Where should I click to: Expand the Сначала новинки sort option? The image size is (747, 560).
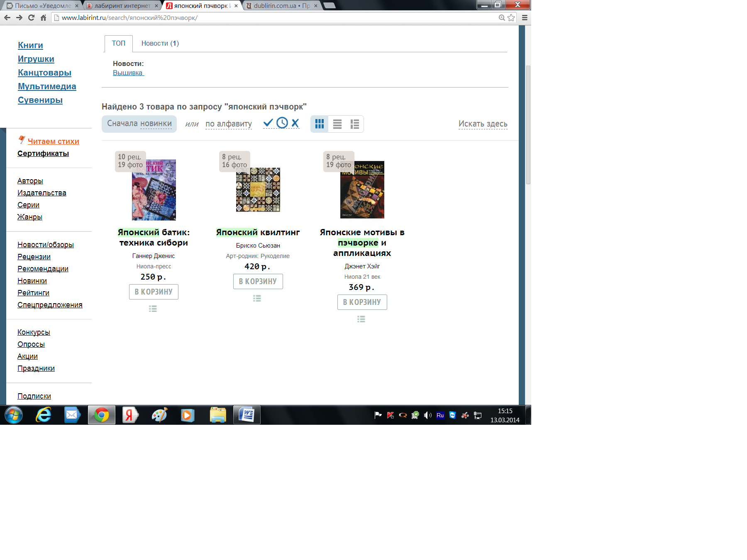139,124
